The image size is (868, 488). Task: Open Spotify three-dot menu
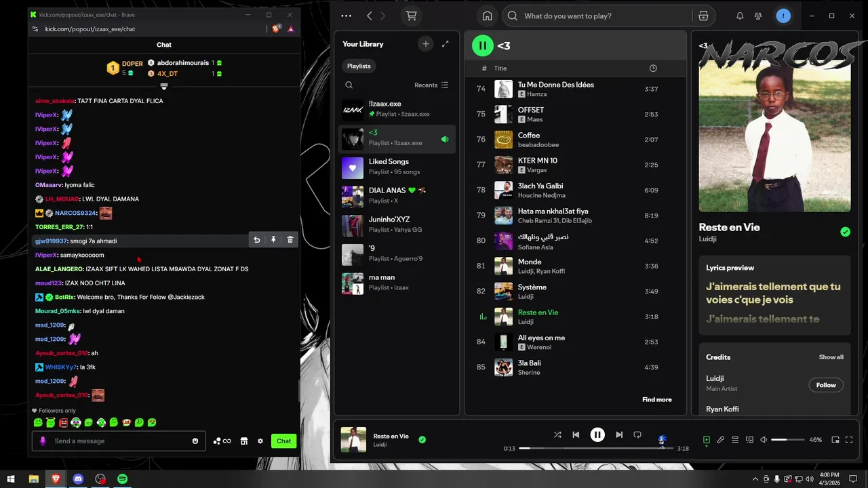[347, 16]
